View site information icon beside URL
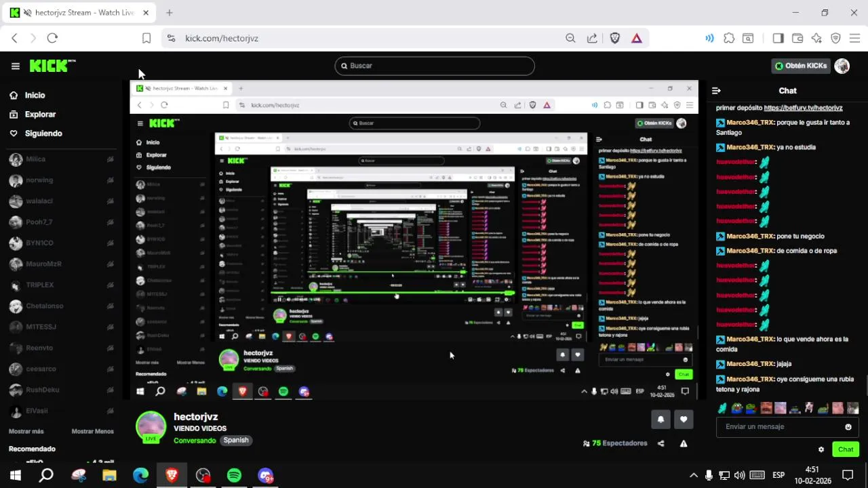 point(171,39)
